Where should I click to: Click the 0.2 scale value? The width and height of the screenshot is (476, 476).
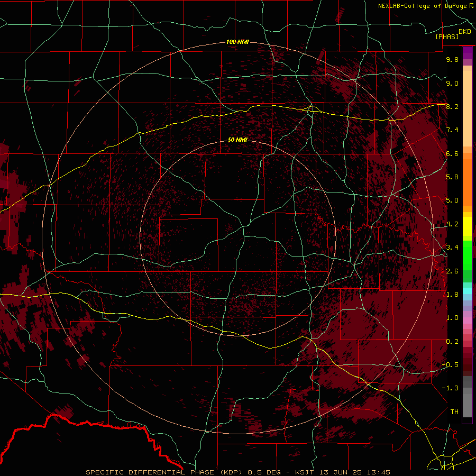click(452, 342)
